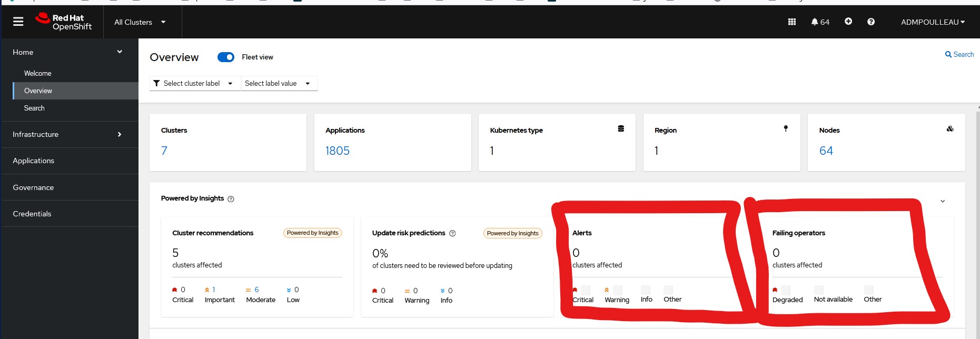
Task: Click the Kubernetes type card icon
Action: [x=621, y=128]
